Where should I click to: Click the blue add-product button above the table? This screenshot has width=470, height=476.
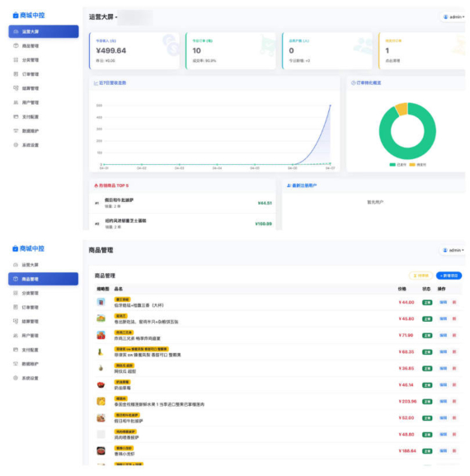tap(449, 276)
